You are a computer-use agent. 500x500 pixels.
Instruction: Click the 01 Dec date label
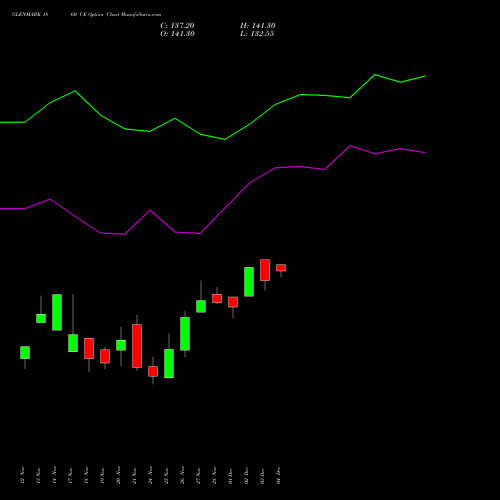click(x=230, y=475)
